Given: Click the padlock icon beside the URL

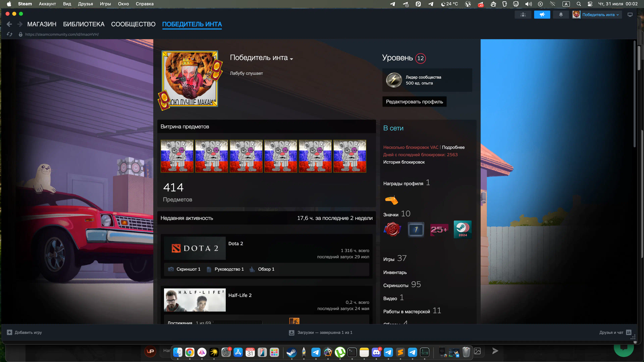Looking at the screenshot, I should (20, 34).
